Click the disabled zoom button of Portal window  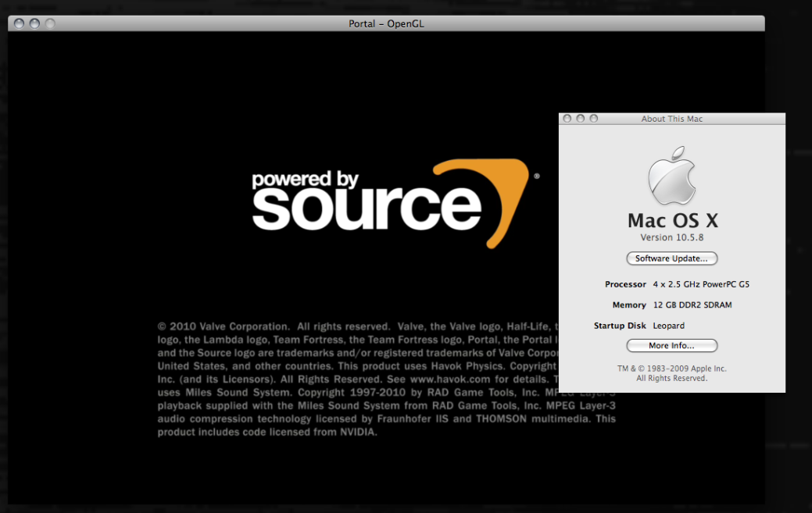pyautogui.click(x=50, y=23)
